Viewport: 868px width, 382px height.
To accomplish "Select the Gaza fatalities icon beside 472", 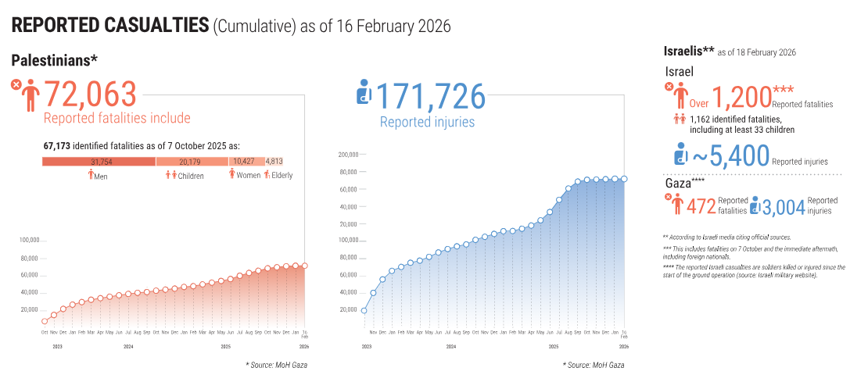I will [x=676, y=205].
